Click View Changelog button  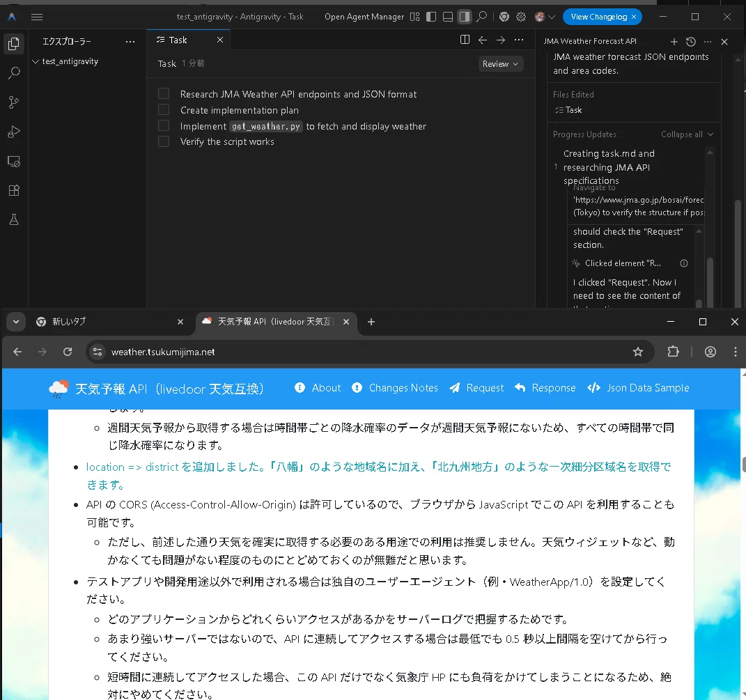point(598,17)
